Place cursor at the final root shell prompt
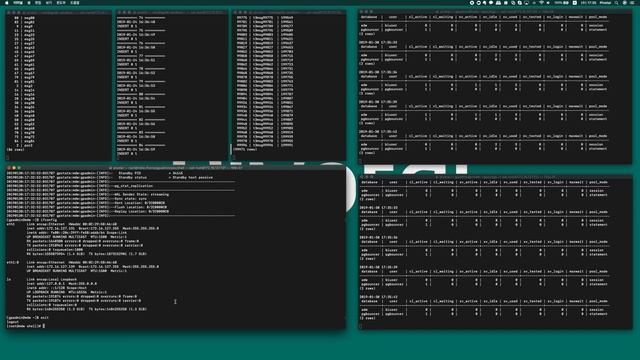 point(43,326)
